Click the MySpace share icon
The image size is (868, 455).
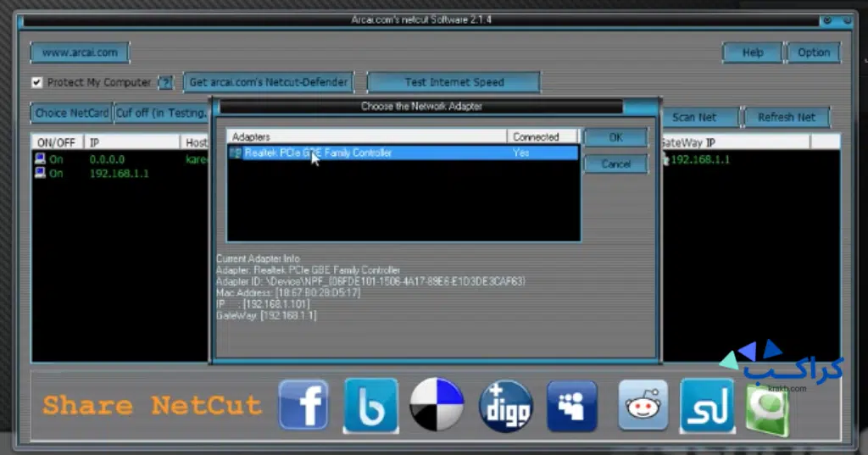pos(572,407)
